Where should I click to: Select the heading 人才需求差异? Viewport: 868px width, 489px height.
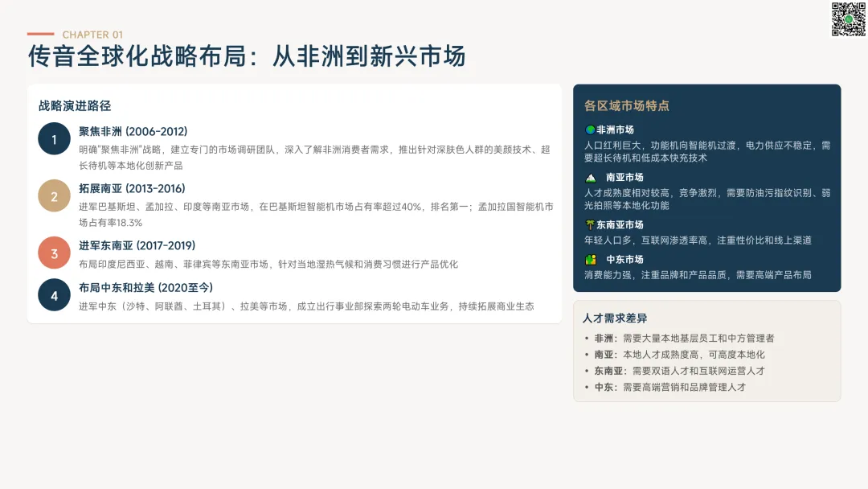(x=615, y=318)
